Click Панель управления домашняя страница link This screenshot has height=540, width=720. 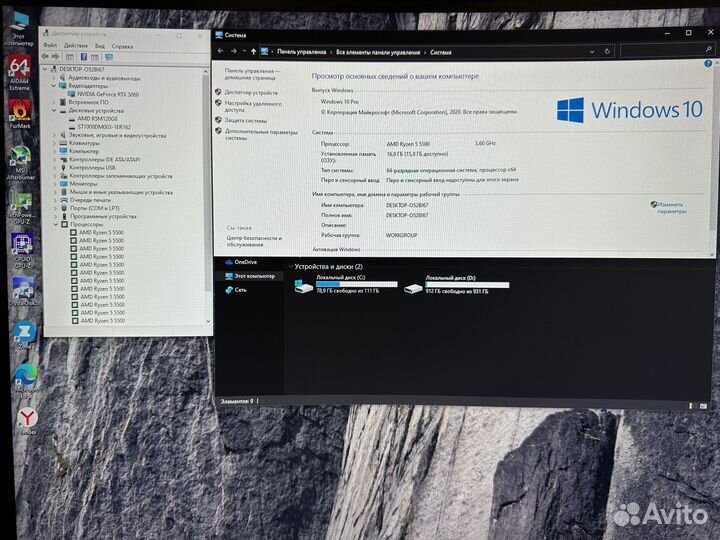[252, 74]
